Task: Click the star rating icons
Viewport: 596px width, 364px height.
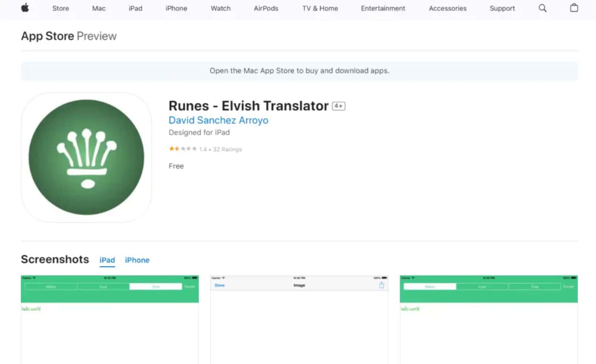Action: click(x=183, y=149)
